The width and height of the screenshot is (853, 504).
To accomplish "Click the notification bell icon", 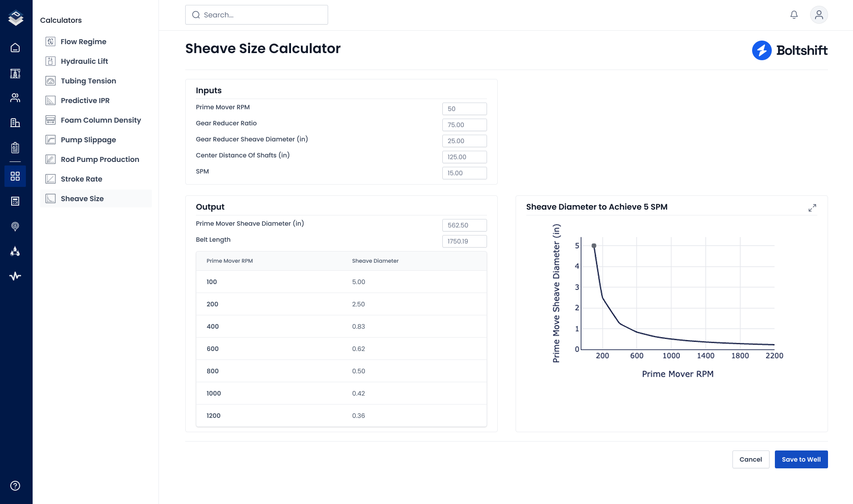I will coord(794,15).
